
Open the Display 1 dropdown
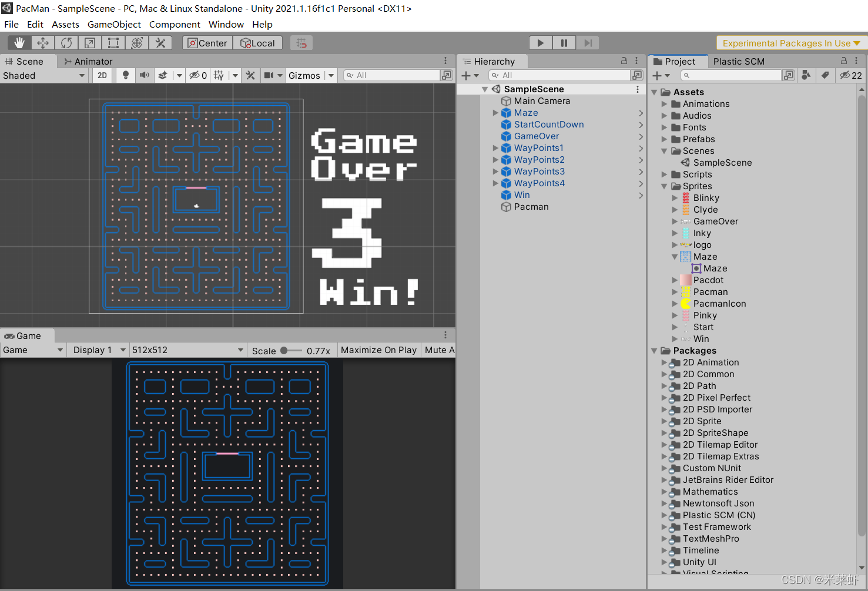coord(98,350)
